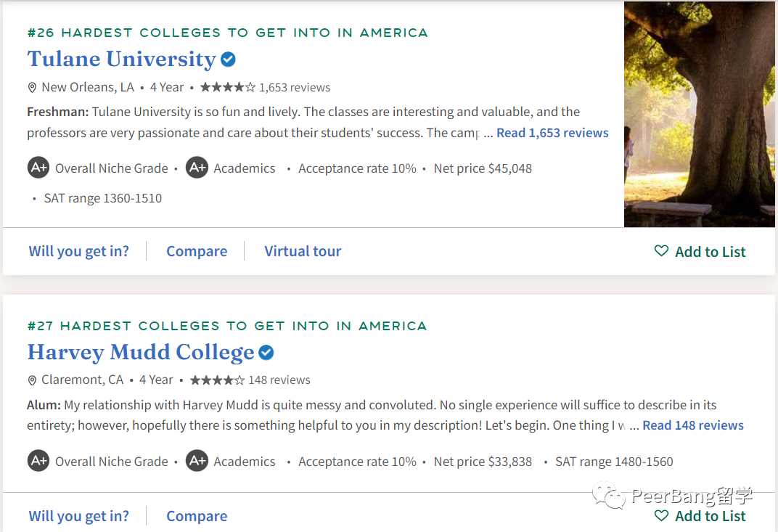This screenshot has width=778, height=532.
Task: Open the Tulane University title link
Action: click(x=121, y=59)
